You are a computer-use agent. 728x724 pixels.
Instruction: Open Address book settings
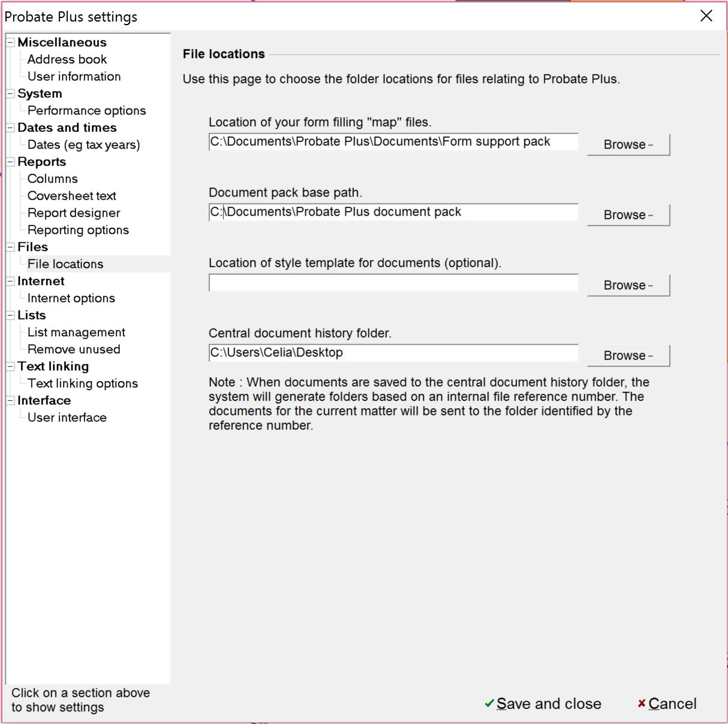pyautogui.click(x=67, y=59)
